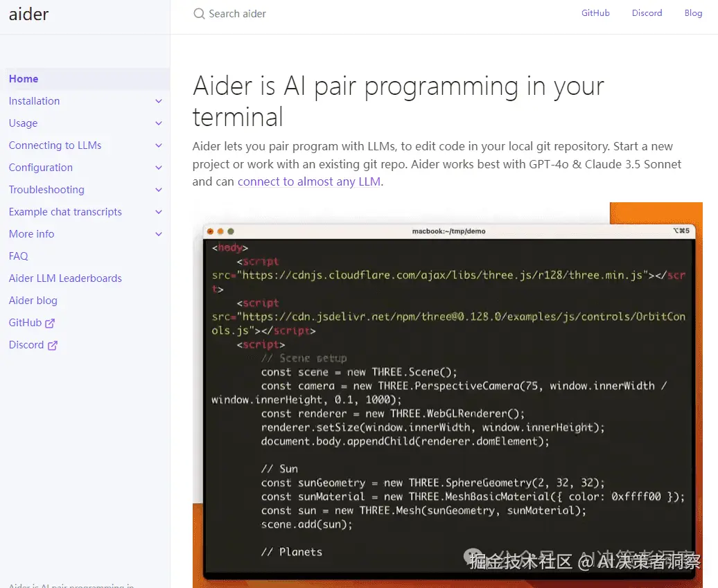This screenshot has width=718, height=588.
Task: Open the Aider blog sidebar link
Action: 33,301
